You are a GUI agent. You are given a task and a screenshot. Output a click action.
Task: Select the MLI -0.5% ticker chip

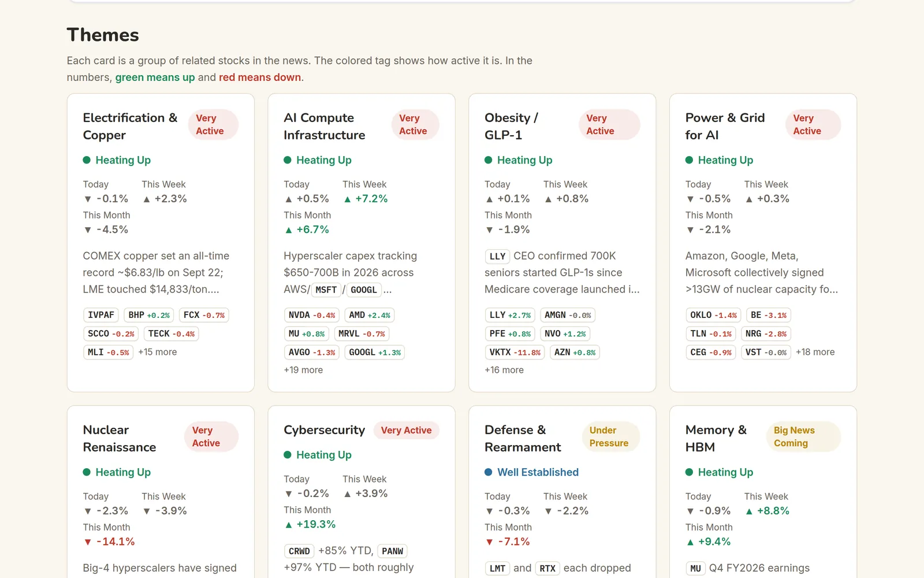pyautogui.click(x=109, y=352)
